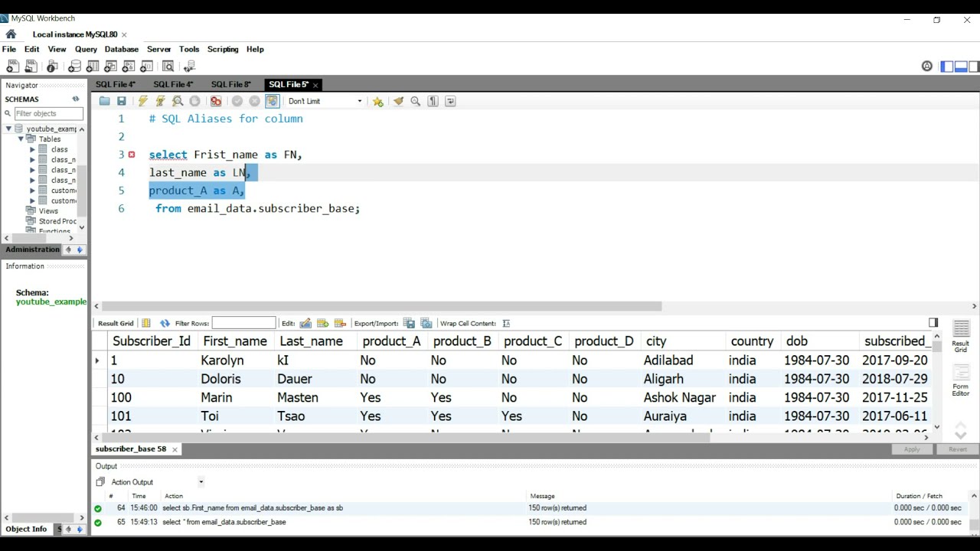
Task: Switch to the SQL File 8* tab
Action: click(x=230, y=84)
